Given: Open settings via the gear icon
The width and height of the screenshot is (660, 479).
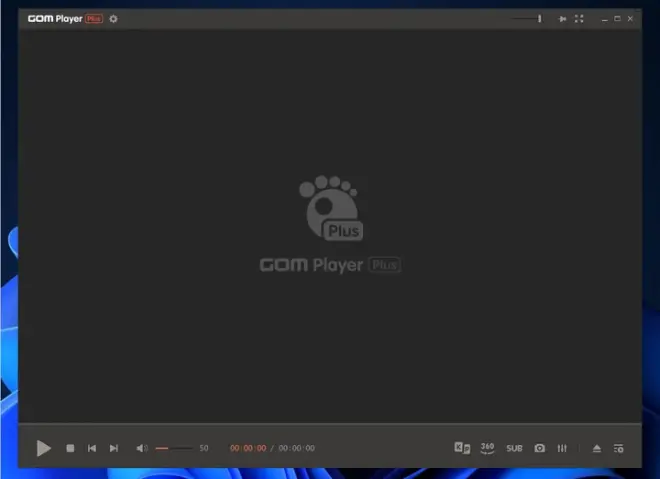Looking at the screenshot, I should click(x=113, y=19).
